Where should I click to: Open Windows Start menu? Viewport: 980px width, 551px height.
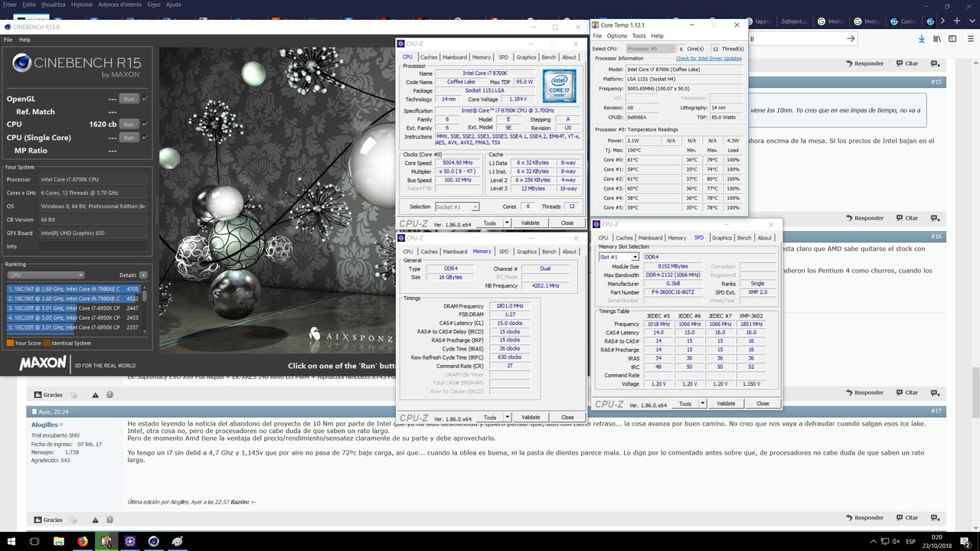pyautogui.click(x=11, y=541)
